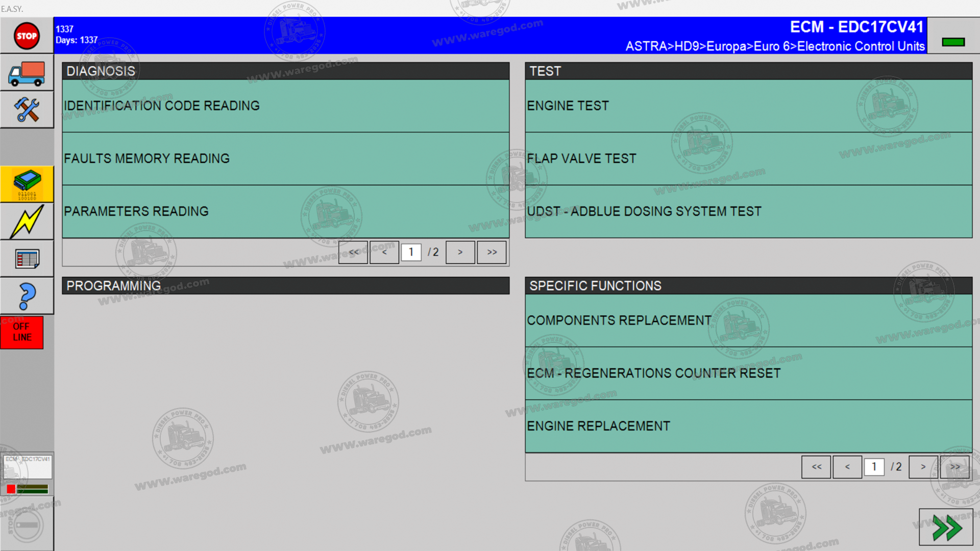Jump to last Diagnosis page

click(492, 252)
